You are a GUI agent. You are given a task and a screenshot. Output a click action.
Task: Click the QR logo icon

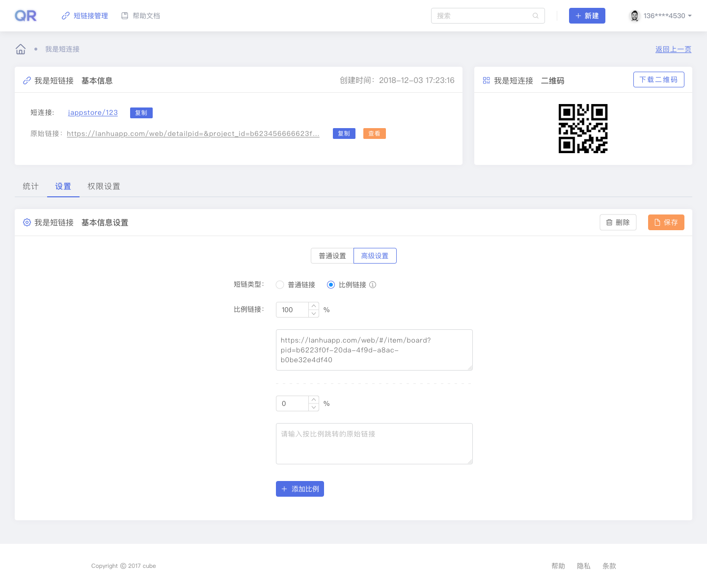[x=26, y=15]
